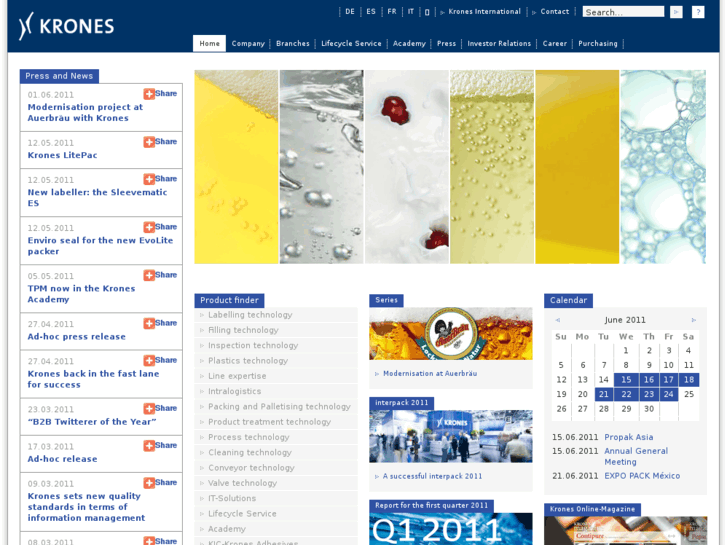This screenshot has width=727, height=545.
Task: Click the Krones logo
Action: coord(66,26)
